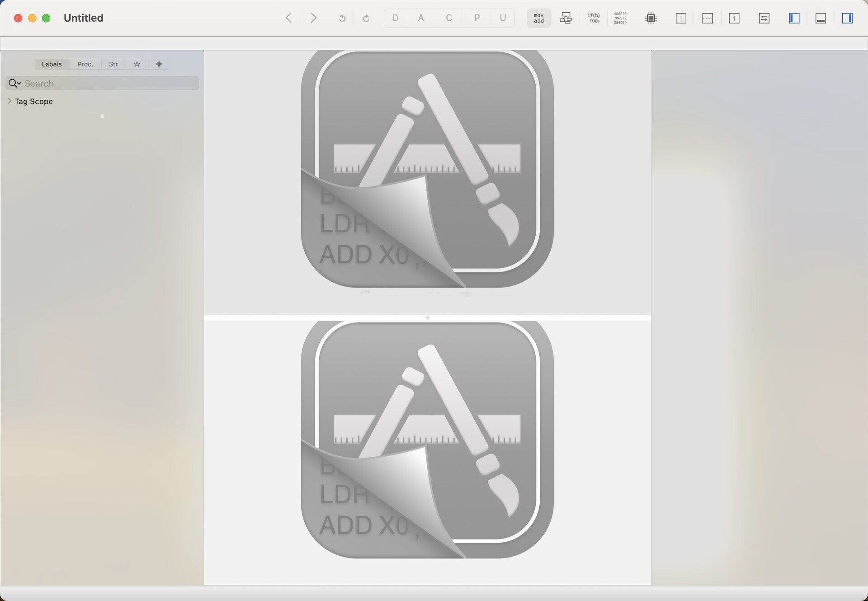Split the view horizontally icon
The width and height of the screenshot is (868, 601).
[x=708, y=18]
